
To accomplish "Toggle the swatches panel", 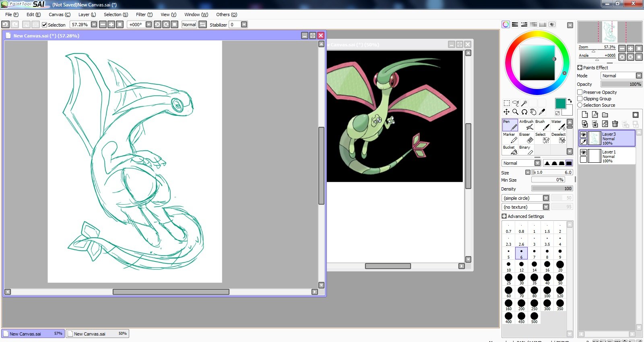I will tap(543, 25).
